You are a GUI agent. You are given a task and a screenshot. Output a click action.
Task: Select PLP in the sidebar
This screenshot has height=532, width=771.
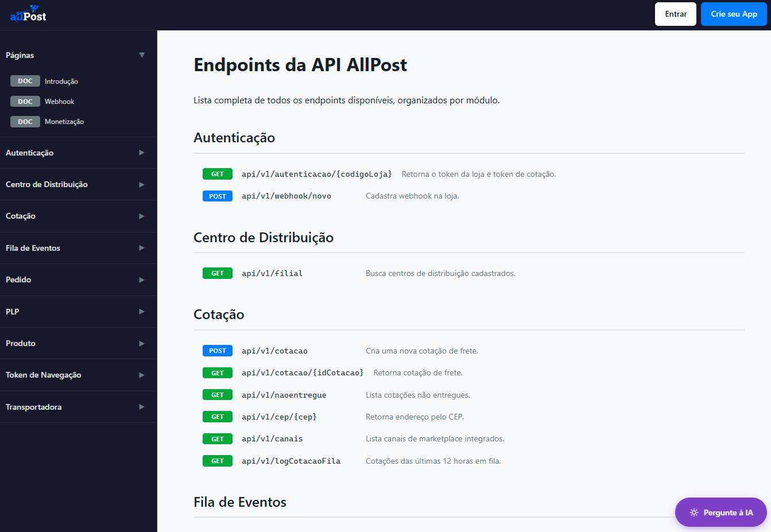pyautogui.click(x=13, y=312)
